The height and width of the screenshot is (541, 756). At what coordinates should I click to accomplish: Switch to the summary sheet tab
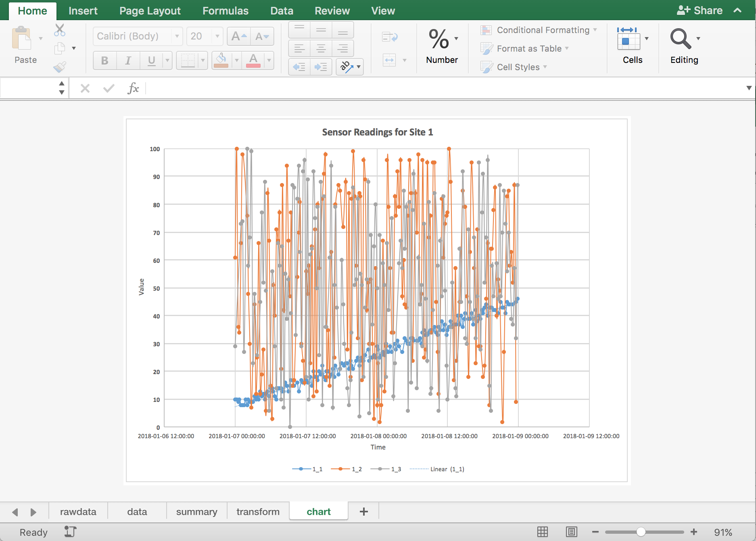(x=197, y=512)
